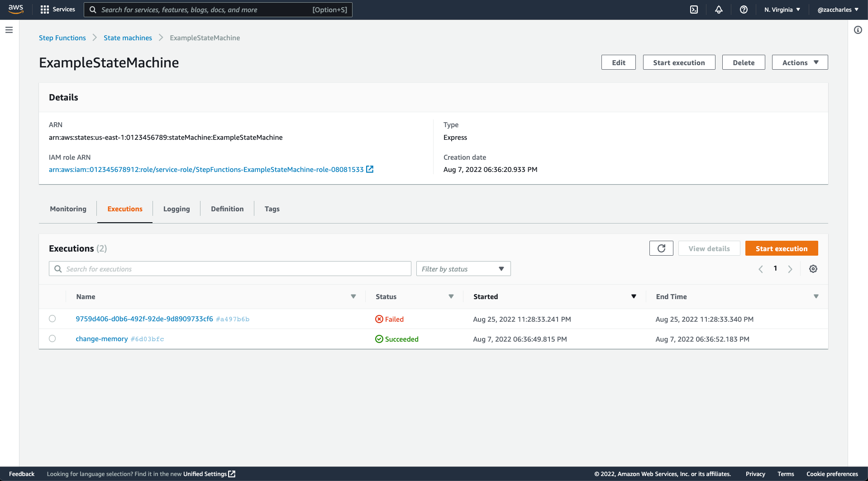Open the N. Virginia region dropdown
This screenshot has height=481, width=868.
pos(782,10)
